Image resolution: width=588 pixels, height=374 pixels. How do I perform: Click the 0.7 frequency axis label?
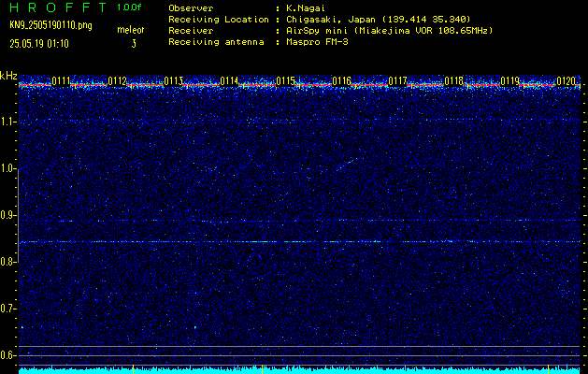click(7, 309)
